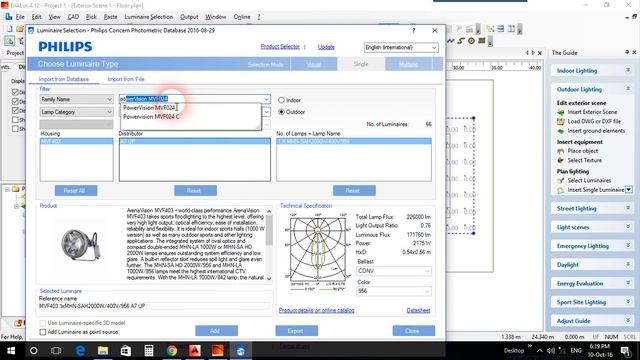This screenshot has height=360, width=640.
Task: Open Google Chrome from taskbar
Action: 172,351
